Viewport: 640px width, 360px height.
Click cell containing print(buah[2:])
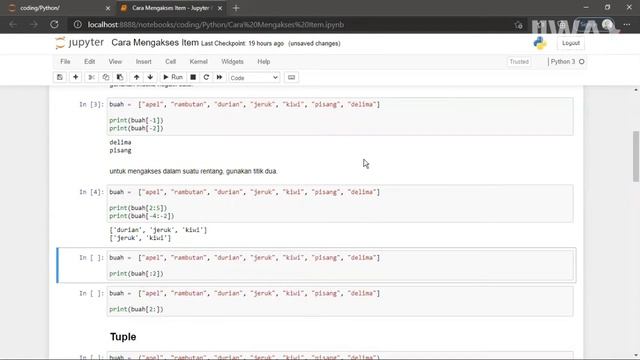point(340,301)
